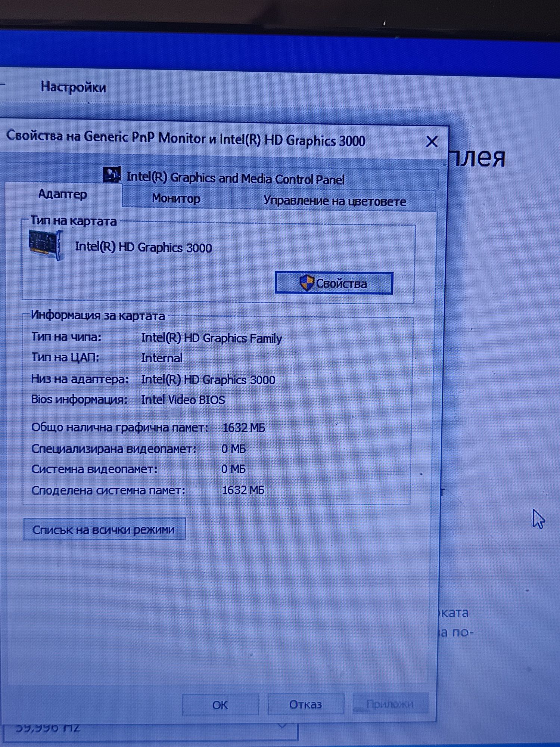Click the 'Intel Video BIOS' value
The width and height of the screenshot is (560, 747).
pos(183,400)
